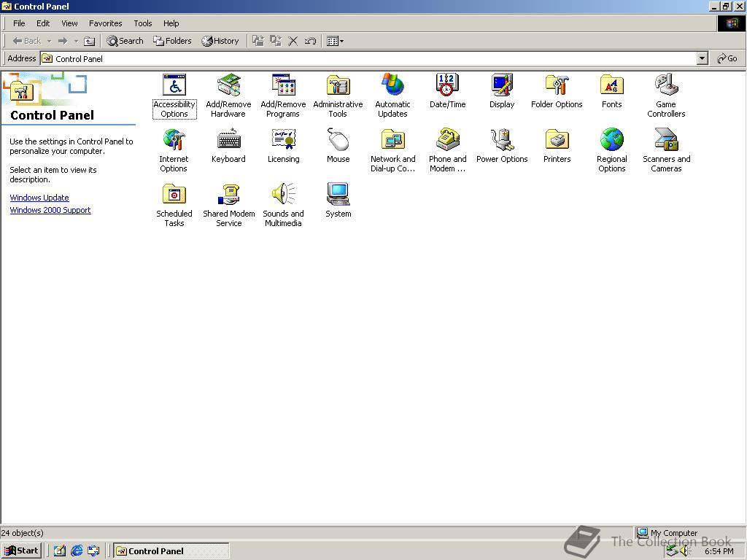The width and height of the screenshot is (747, 560).
Task: Select Shared Modem Service icon
Action: tap(228, 205)
